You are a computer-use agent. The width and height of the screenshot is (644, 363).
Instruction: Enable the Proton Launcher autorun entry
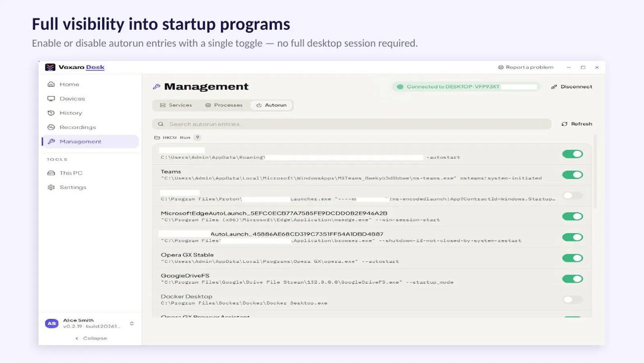pos(572,195)
